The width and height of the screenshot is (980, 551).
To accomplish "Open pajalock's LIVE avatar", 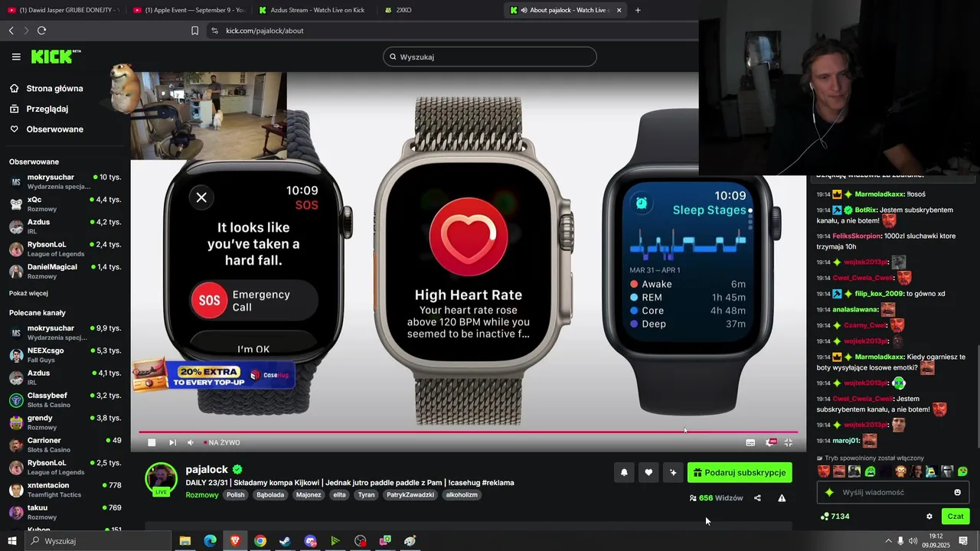I will click(162, 479).
